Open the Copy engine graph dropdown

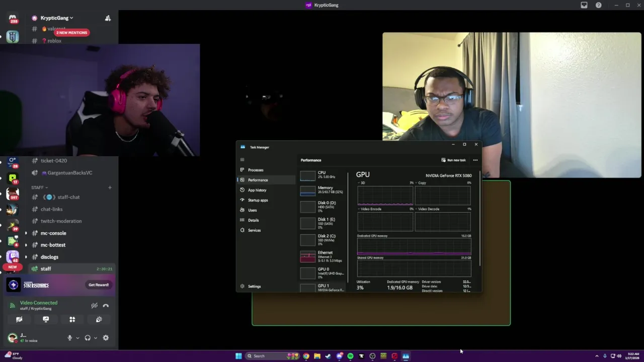point(421,183)
